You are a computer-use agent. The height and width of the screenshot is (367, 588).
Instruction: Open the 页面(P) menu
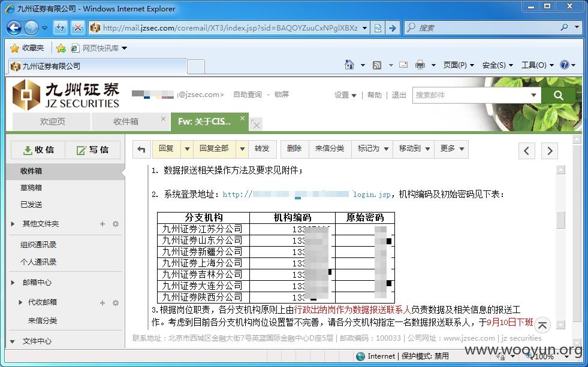[x=459, y=65]
